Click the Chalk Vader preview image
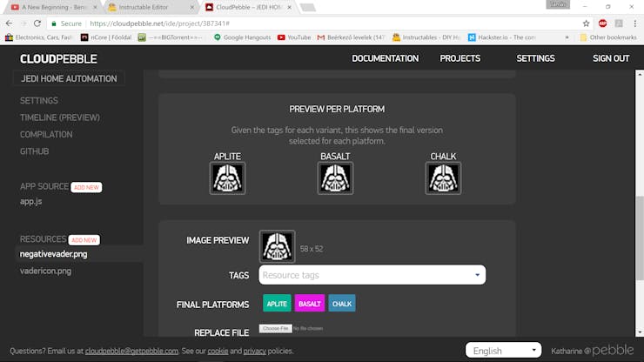Image resolution: width=644 pixels, height=362 pixels. pos(443,178)
